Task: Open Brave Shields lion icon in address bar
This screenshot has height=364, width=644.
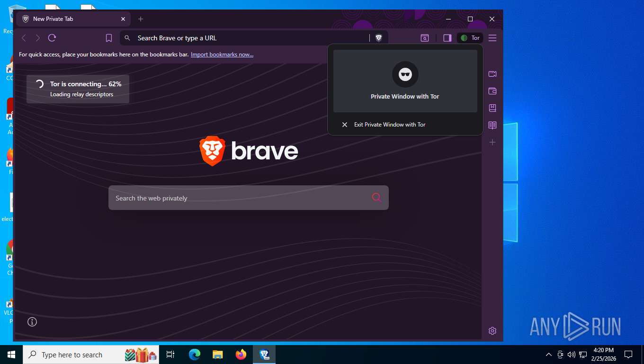Action: click(379, 38)
